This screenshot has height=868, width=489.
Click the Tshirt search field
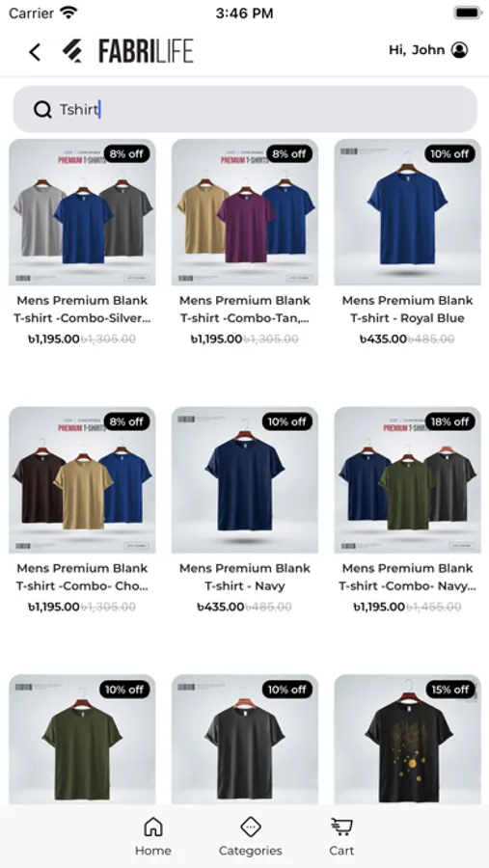click(x=245, y=109)
